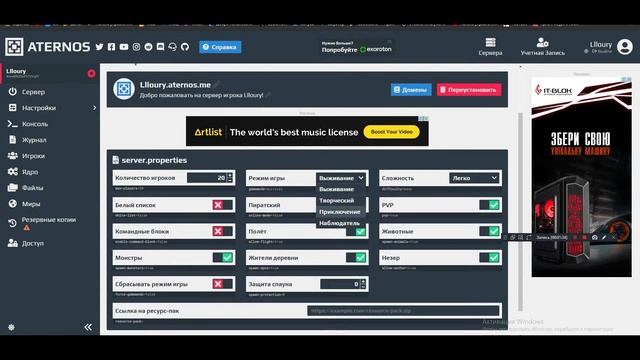Viewport: 640px width, 360px height.
Task: Click Boost Your Video in Artlist ad
Action: [x=391, y=132]
